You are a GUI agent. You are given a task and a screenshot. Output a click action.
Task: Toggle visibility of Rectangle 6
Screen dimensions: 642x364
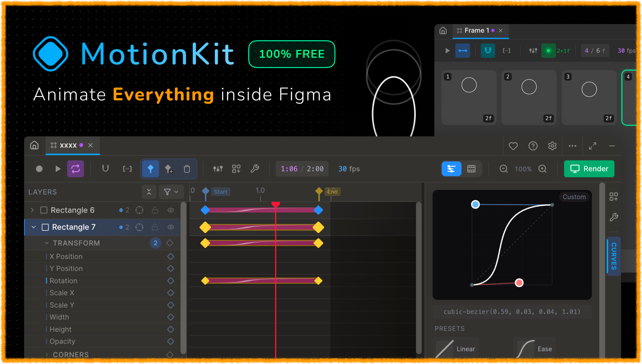click(x=171, y=210)
